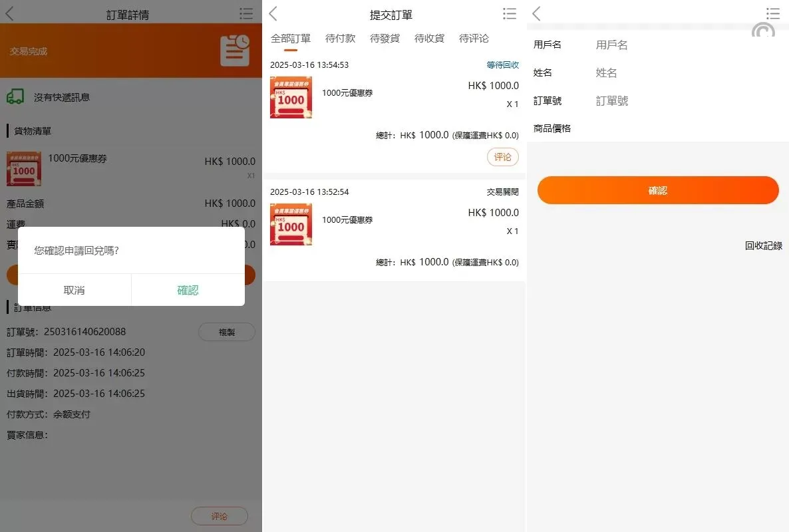The image size is (789, 532).
Task: Confirm redemption with green 確認 button
Action: 188,291
